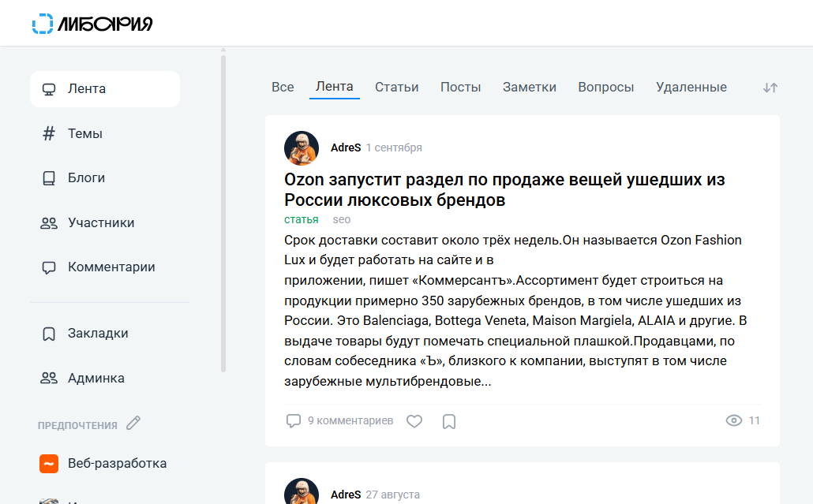Click the ПРЕДПОЧТЕНИЯ section heading
The width and height of the screenshot is (813, 504).
(x=77, y=425)
